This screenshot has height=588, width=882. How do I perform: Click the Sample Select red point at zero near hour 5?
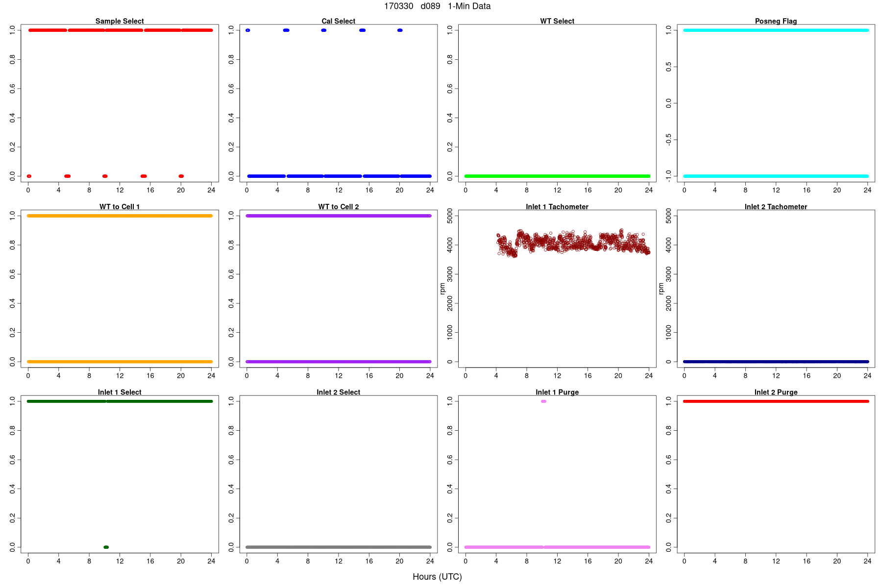(67, 176)
